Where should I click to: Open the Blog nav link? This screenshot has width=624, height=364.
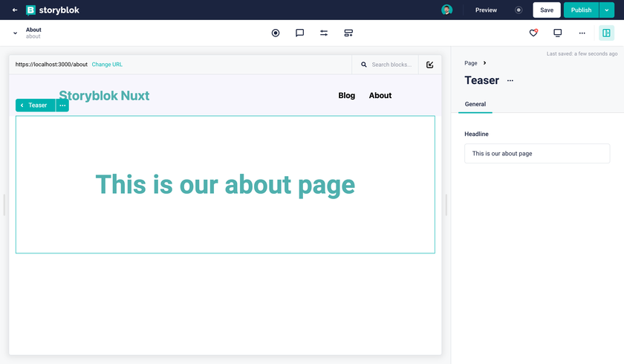[x=347, y=96]
